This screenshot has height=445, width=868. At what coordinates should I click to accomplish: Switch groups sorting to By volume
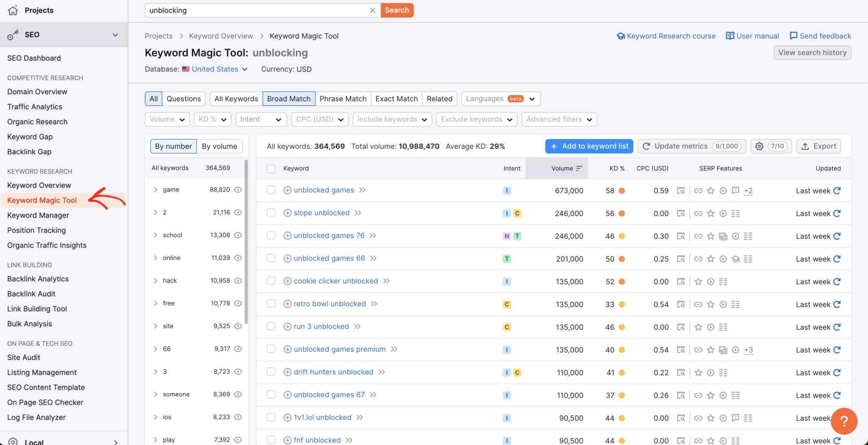(x=220, y=146)
